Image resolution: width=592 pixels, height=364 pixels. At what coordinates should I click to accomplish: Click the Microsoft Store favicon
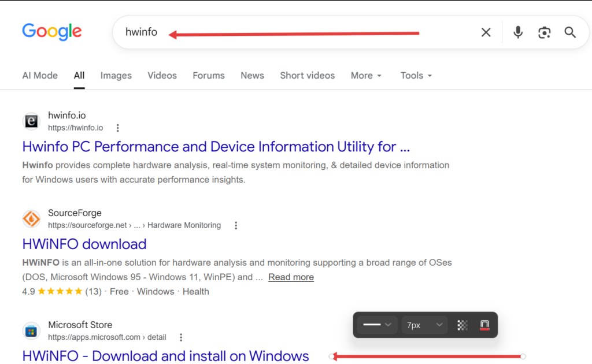tap(31, 331)
